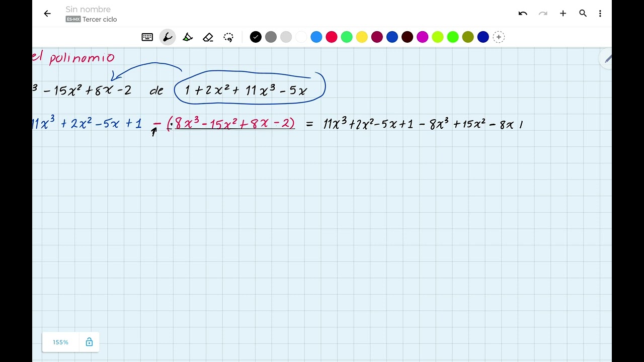Pick the black color swatch
Image resolution: width=644 pixels, height=362 pixels.
point(256,37)
